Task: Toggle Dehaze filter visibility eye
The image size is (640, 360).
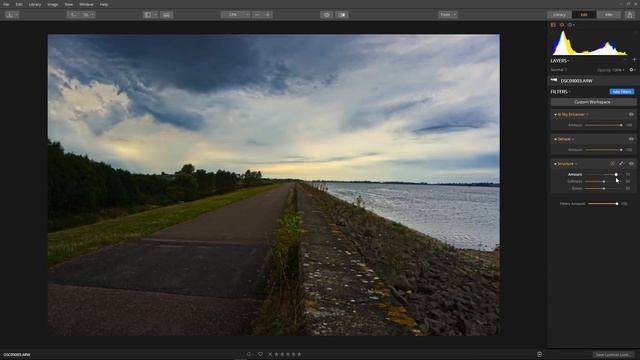Action: point(631,139)
